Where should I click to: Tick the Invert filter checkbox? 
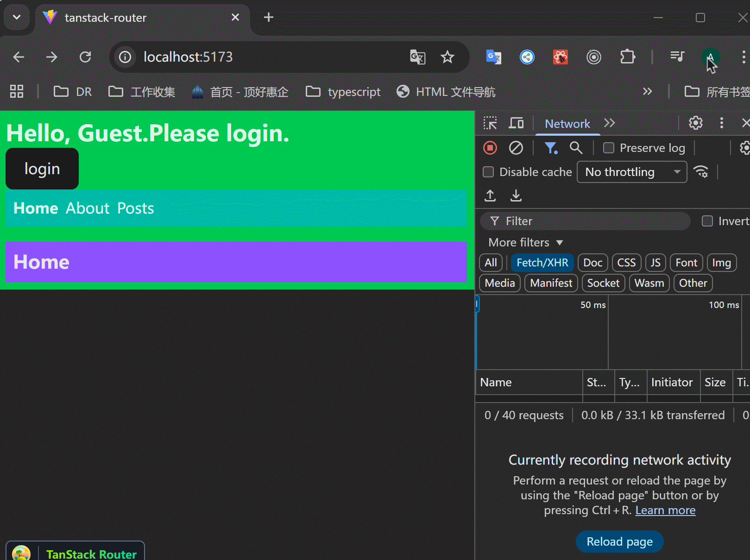pyautogui.click(x=707, y=221)
